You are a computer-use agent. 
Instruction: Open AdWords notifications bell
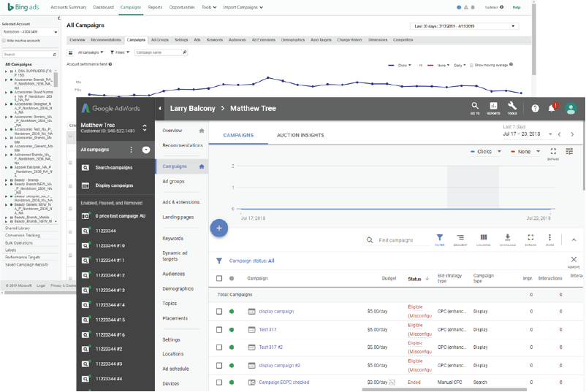tap(552, 108)
